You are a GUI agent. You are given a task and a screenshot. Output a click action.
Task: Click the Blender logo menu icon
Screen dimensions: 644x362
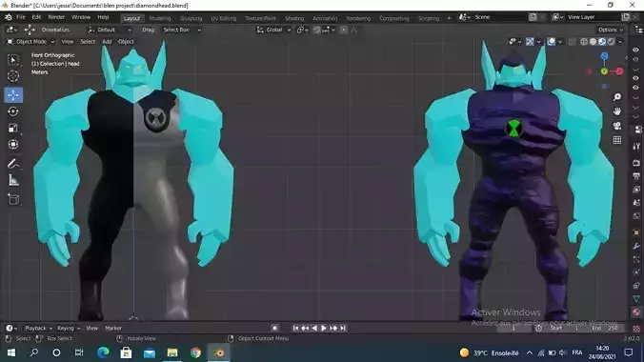pyautogui.click(x=9, y=17)
